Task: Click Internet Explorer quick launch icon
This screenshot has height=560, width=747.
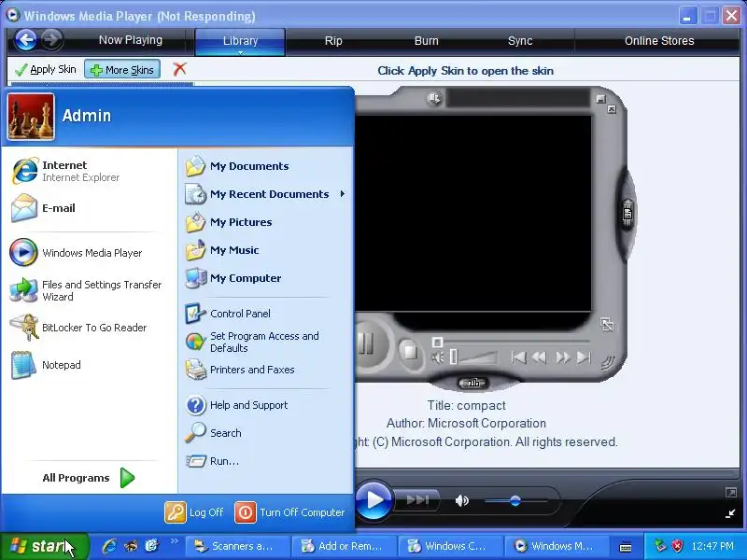Action: pos(109,546)
